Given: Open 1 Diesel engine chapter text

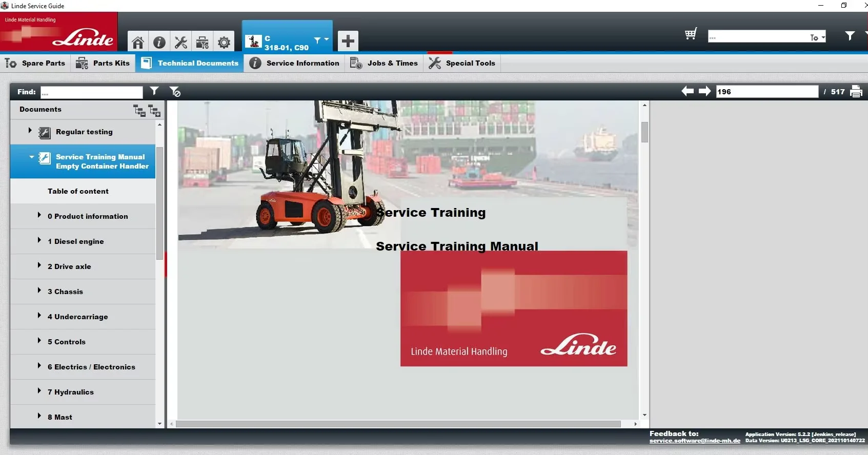Looking at the screenshot, I should [76, 241].
